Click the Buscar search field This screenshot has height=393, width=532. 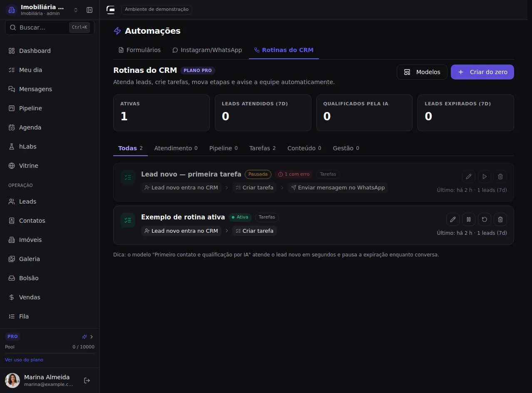(x=50, y=27)
